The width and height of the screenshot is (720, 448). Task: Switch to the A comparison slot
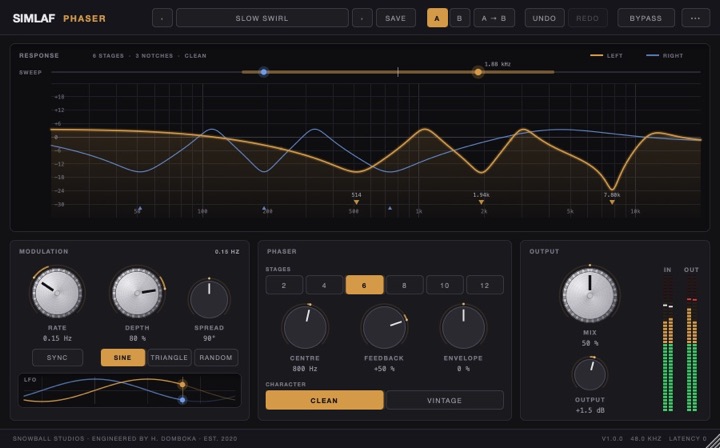pyautogui.click(x=437, y=18)
